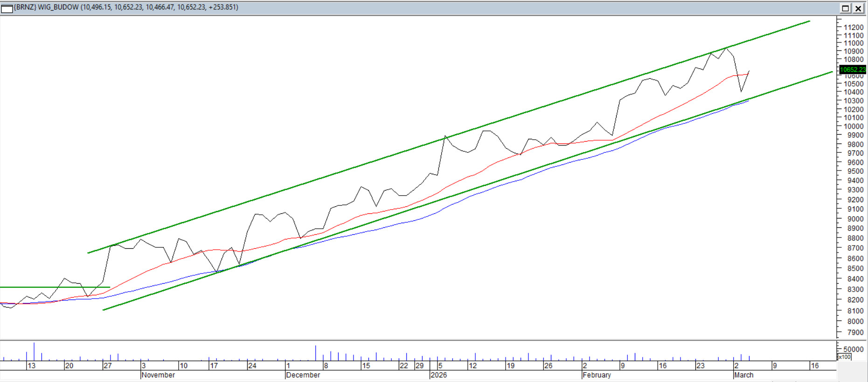The height and width of the screenshot is (382, 868).
Task: Select the 2026 year label
Action: click(x=438, y=375)
